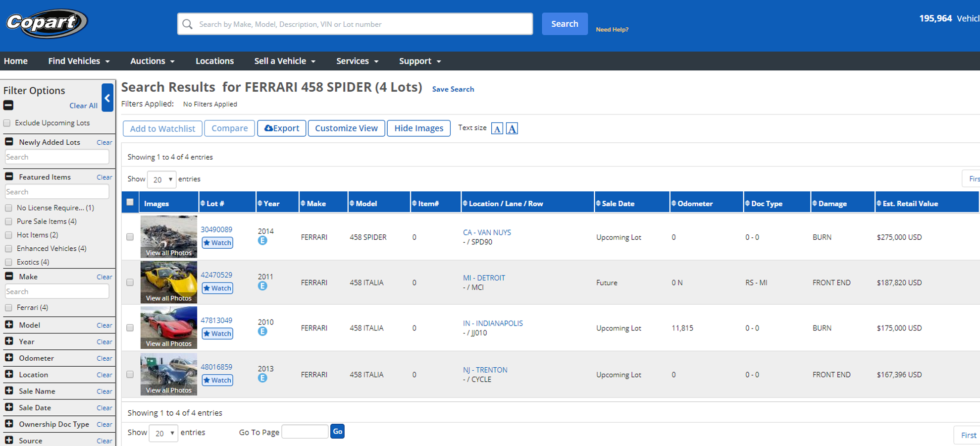Expand the Odometer filter plus icon
Screen dimensions: 980x446
(9, 358)
